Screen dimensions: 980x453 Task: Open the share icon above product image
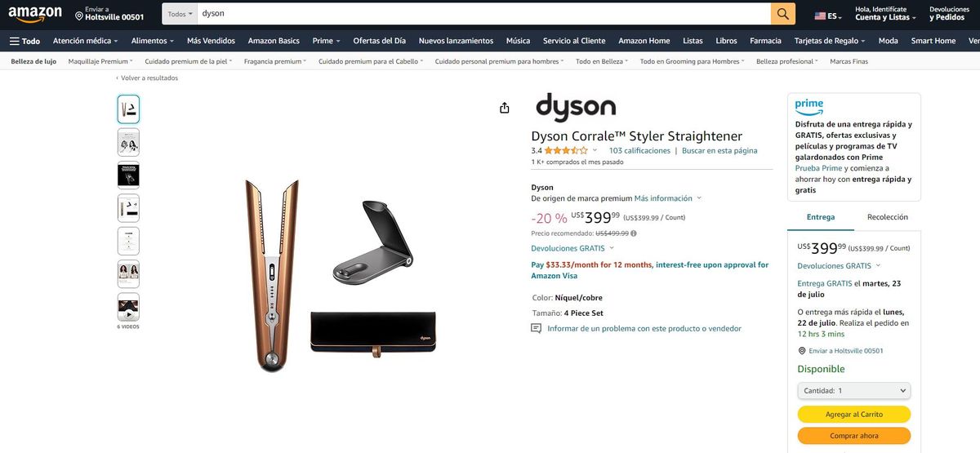[x=504, y=108]
